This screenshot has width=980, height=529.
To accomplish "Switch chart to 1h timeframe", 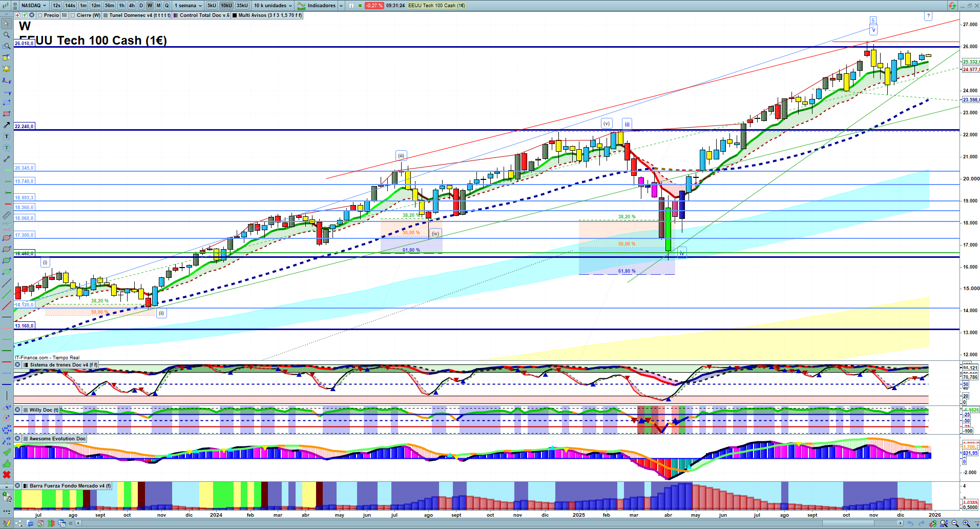I will click(x=121, y=6).
